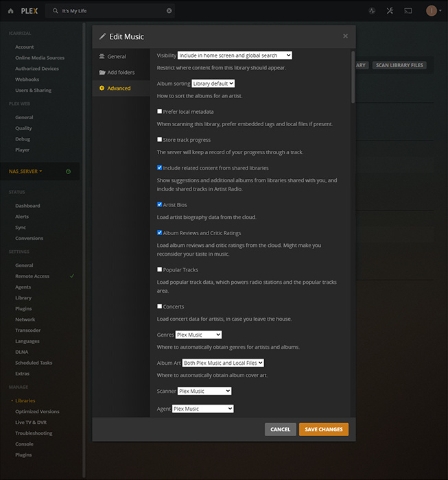Open the Genres dropdown
448x480 pixels.
198,335
